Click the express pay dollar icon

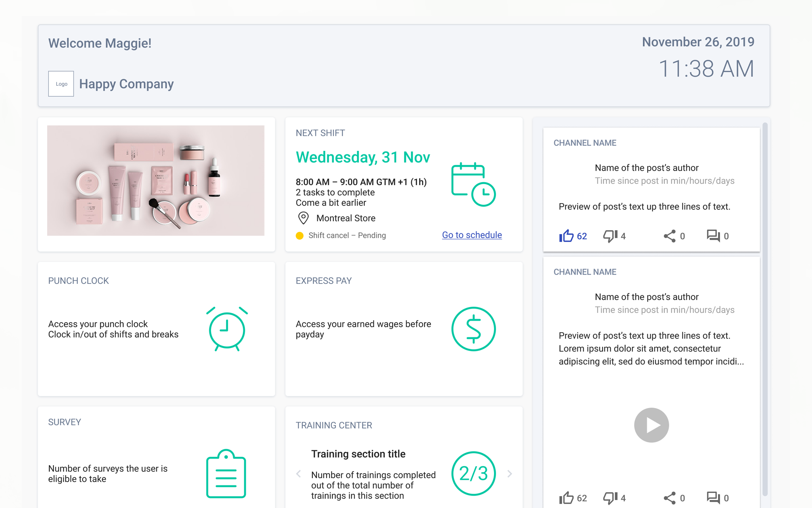[x=473, y=329]
